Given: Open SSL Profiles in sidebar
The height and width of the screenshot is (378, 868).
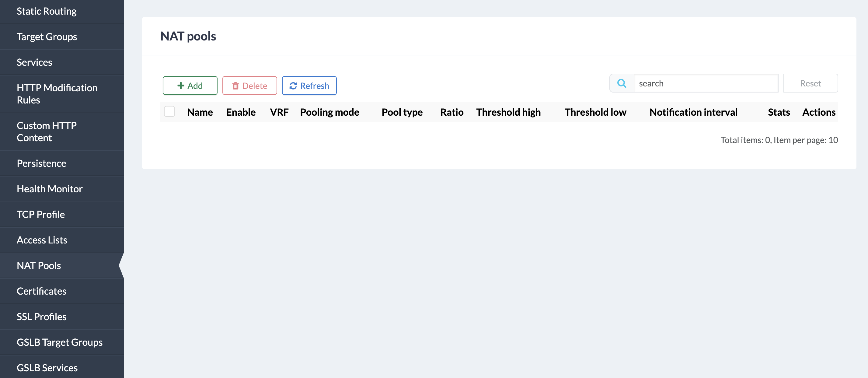Looking at the screenshot, I should click(x=41, y=317).
